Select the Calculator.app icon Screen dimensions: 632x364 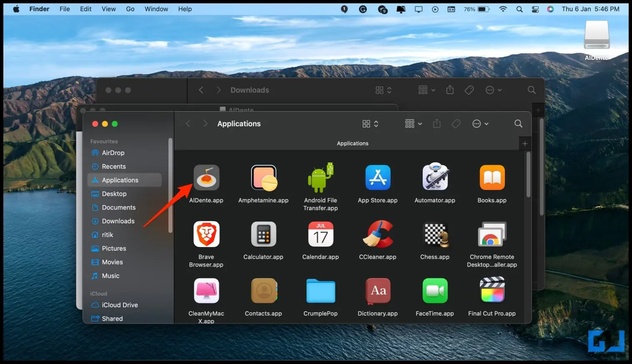pyautogui.click(x=263, y=234)
